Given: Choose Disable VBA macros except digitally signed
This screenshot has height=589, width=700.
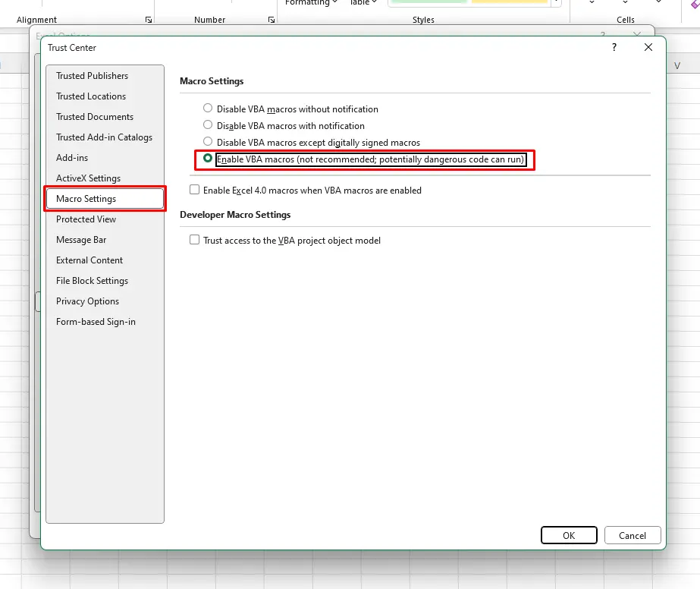Looking at the screenshot, I should pyautogui.click(x=208, y=142).
